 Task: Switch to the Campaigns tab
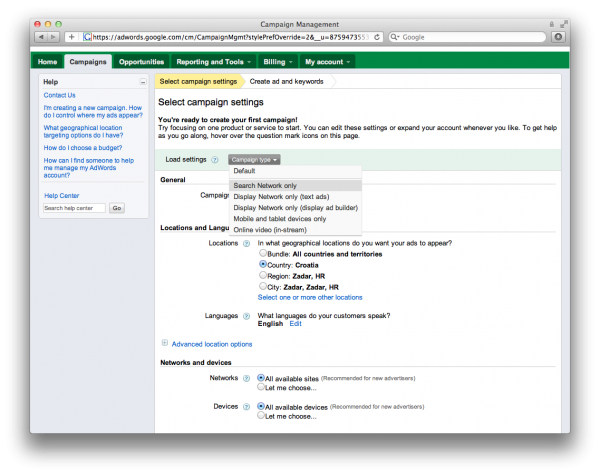pyautogui.click(x=88, y=62)
